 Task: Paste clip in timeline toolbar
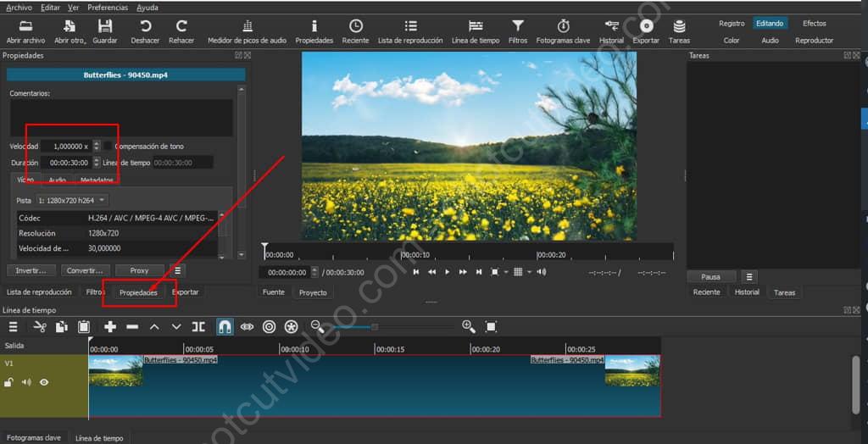click(84, 326)
